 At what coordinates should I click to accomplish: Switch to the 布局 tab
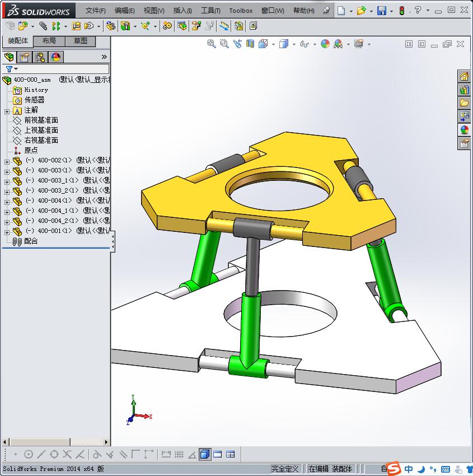[x=49, y=41]
